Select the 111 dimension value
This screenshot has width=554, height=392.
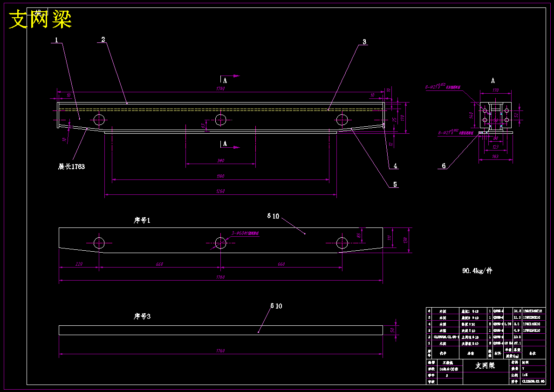390,238
